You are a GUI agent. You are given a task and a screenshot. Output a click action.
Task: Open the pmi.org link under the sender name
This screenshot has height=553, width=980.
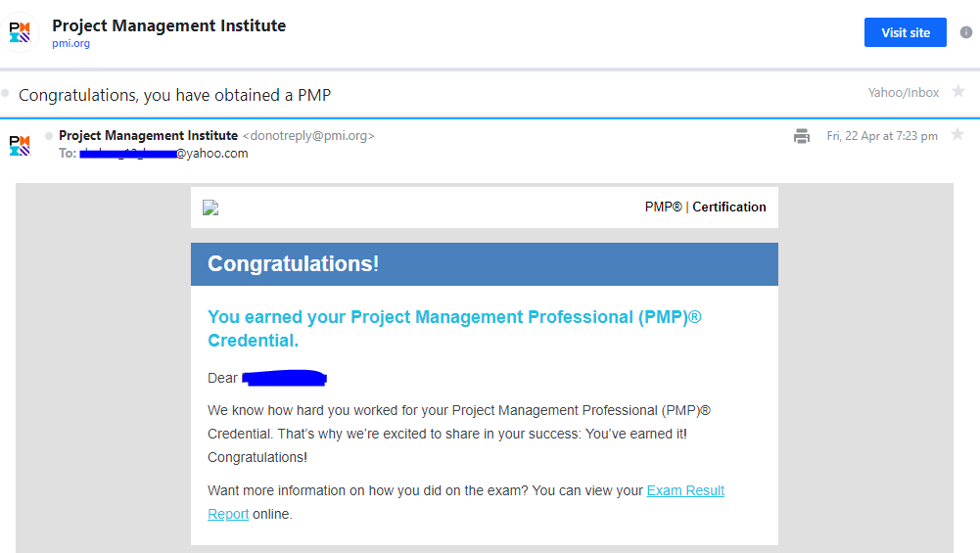70,44
